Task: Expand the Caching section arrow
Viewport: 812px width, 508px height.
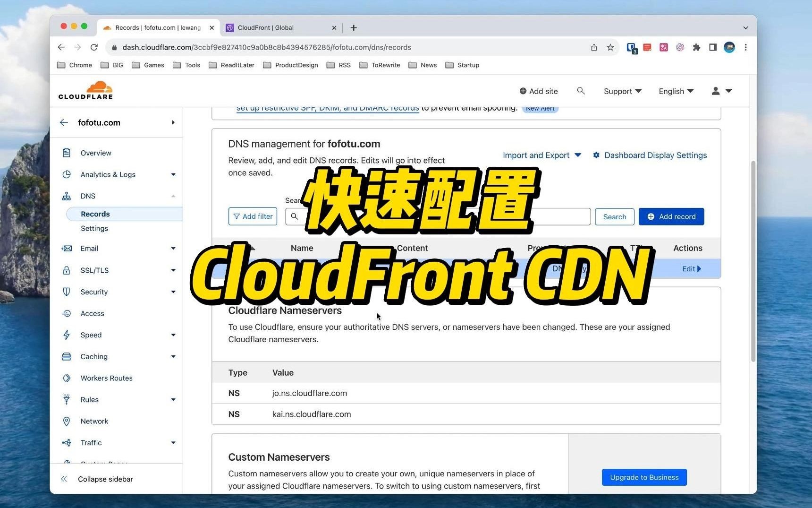Action: [173, 357]
